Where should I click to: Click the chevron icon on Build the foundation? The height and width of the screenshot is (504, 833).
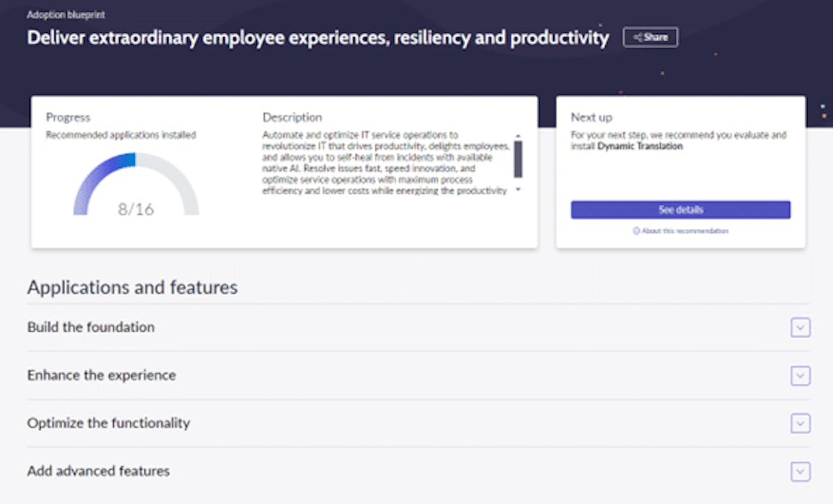click(800, 328)
